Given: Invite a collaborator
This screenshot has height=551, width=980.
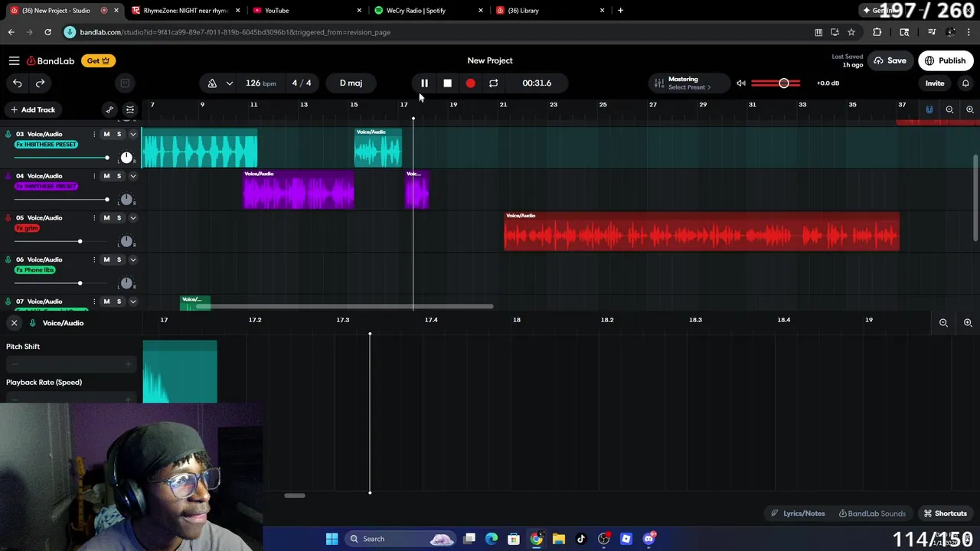Looking at the screenshot, I should point(934,83).
